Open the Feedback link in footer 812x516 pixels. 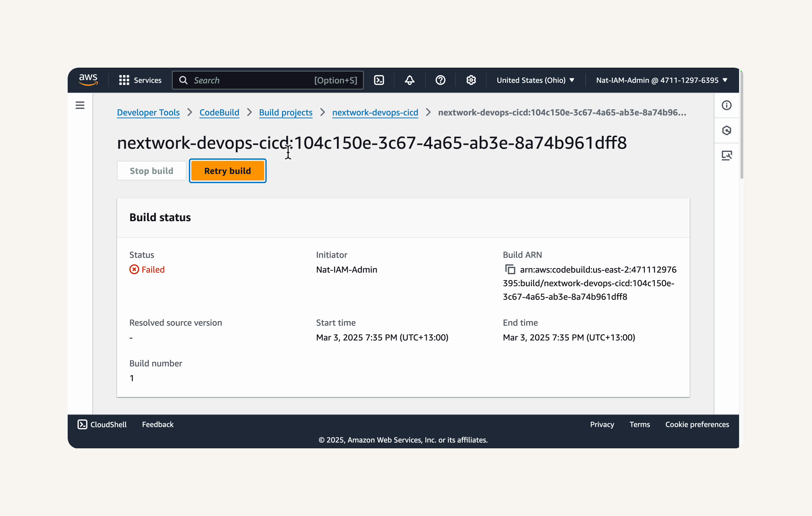click(x=158, y=424)
